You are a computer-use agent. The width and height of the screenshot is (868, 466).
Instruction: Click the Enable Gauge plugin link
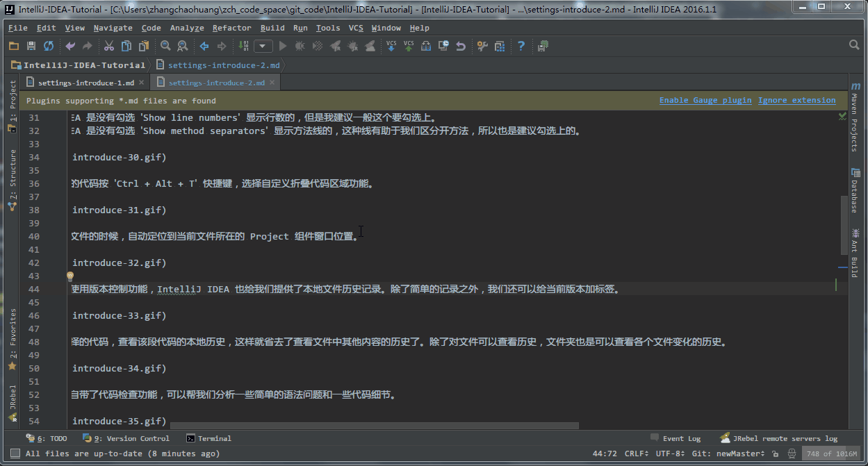click(x=705, y=100)
